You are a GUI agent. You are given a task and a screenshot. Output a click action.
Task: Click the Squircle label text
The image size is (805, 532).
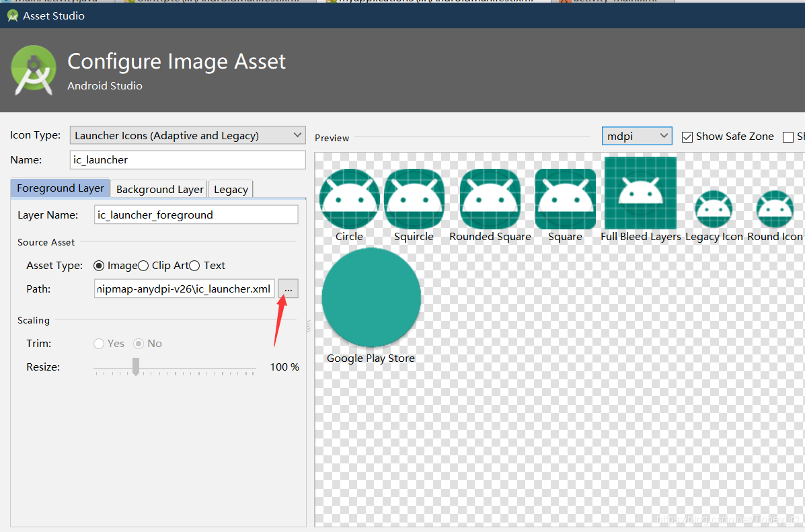tap(414, 237)
